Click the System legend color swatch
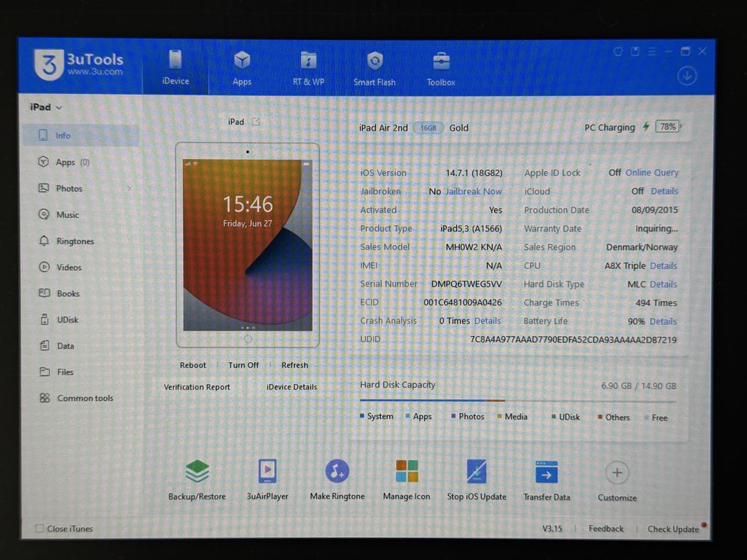This screenshot has height=560, width=747. click(x=362, y=416)
